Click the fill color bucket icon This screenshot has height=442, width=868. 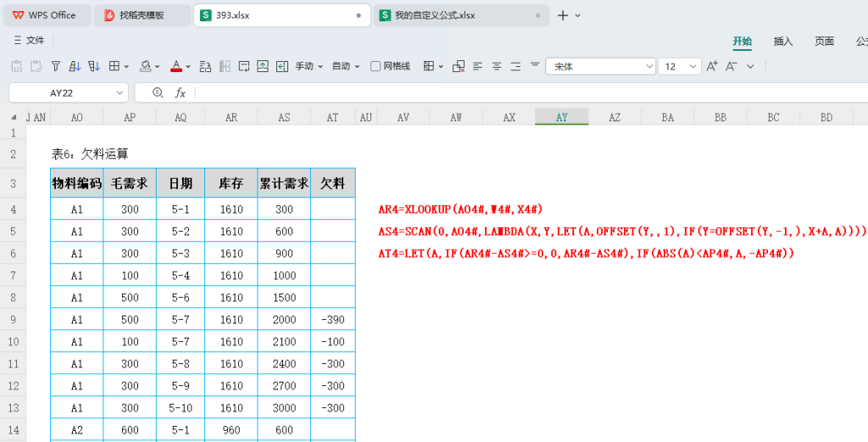(x=146, y=66)
